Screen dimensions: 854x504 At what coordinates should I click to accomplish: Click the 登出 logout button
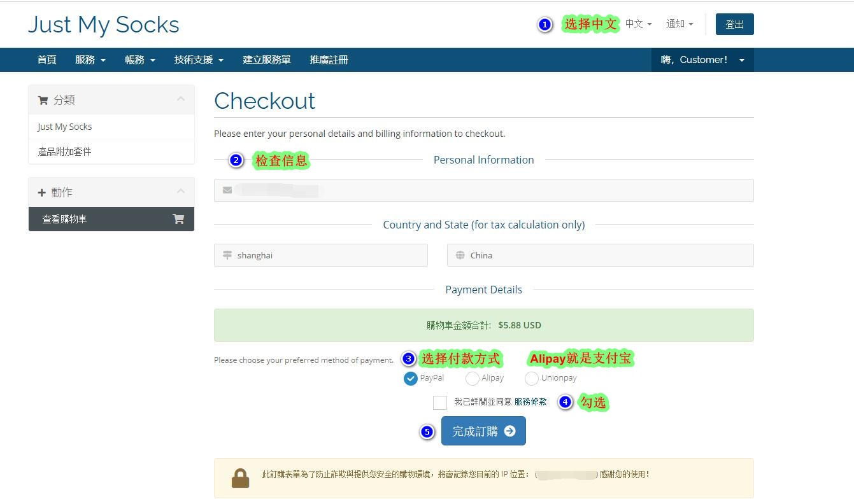pos(734,24)
